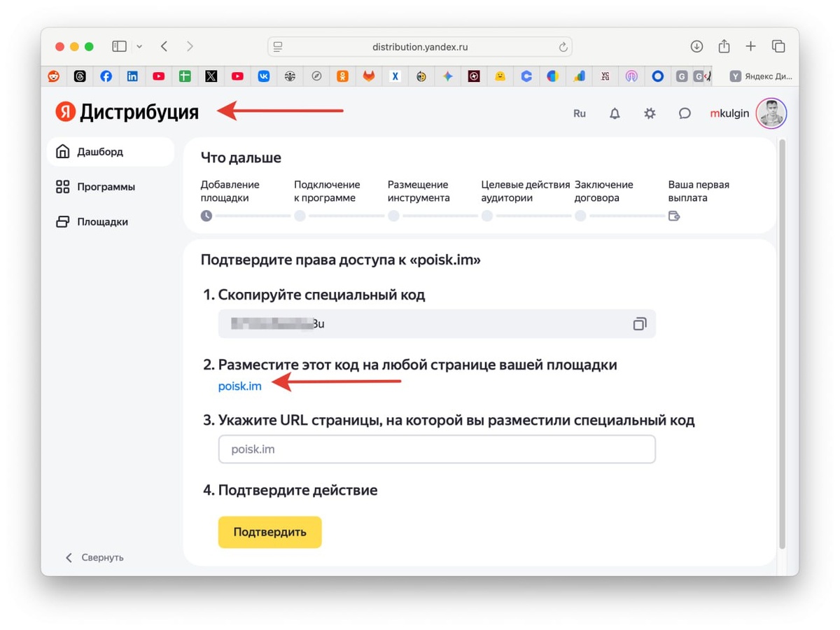Open the green plus-sign pinned tab
Image resolution: width=840 pixels, height=630 pixels.
(185, 76)
